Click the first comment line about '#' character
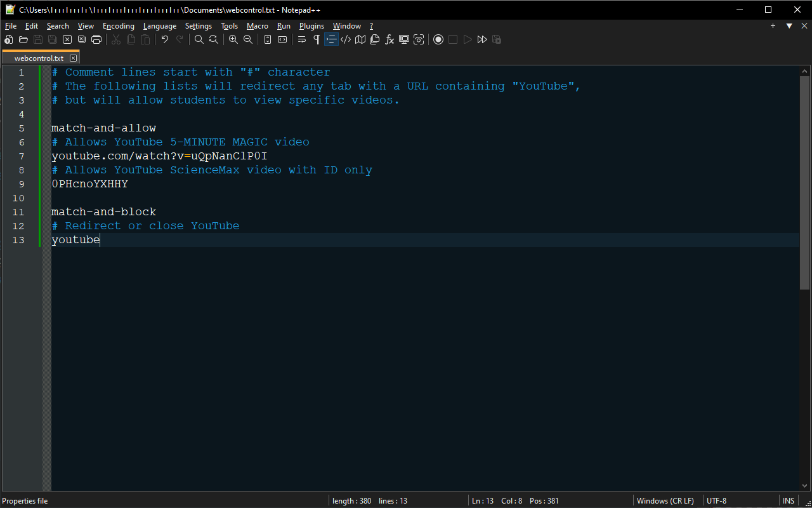The width and height of the screenshot is (812, 508). (191, 72)
